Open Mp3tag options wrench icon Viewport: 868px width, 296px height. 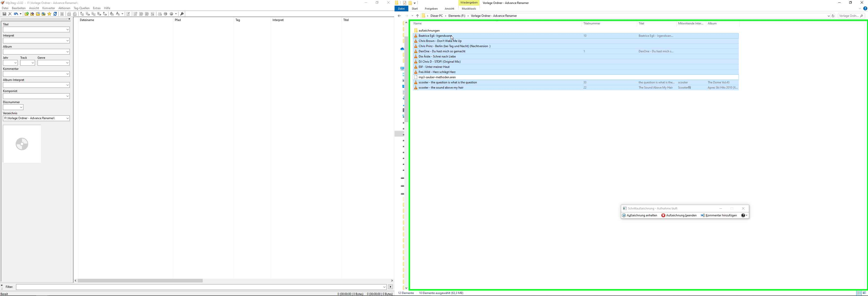[182, 14]
